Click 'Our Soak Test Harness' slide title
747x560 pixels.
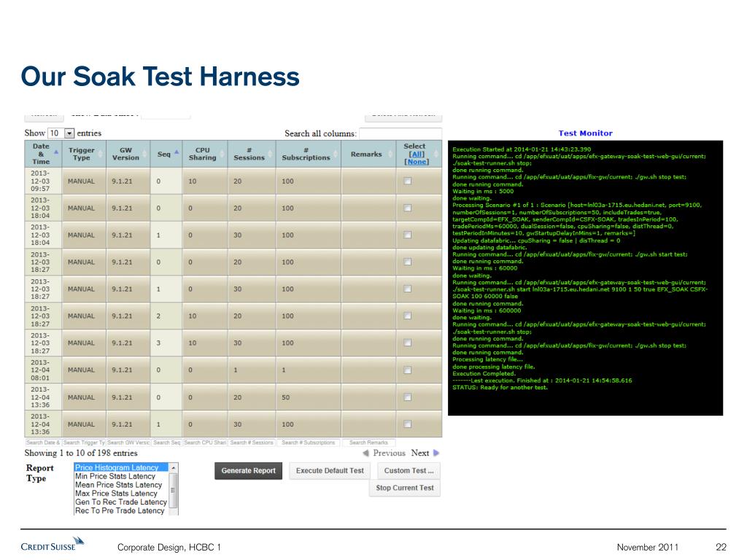pos(160,77)
